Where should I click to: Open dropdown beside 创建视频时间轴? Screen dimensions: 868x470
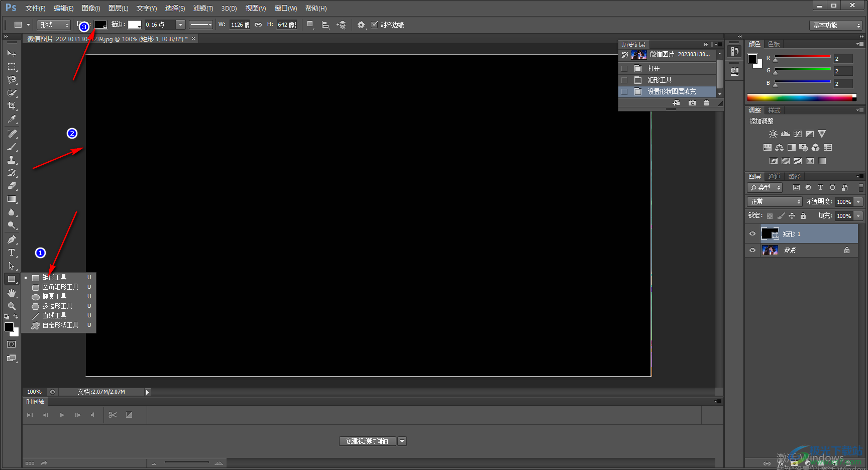[402, 441]
